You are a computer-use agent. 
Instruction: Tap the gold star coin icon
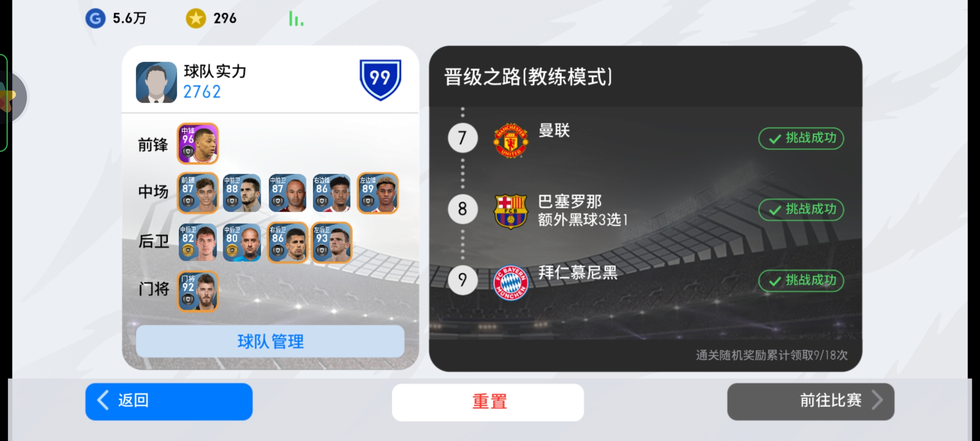[196, 19]
